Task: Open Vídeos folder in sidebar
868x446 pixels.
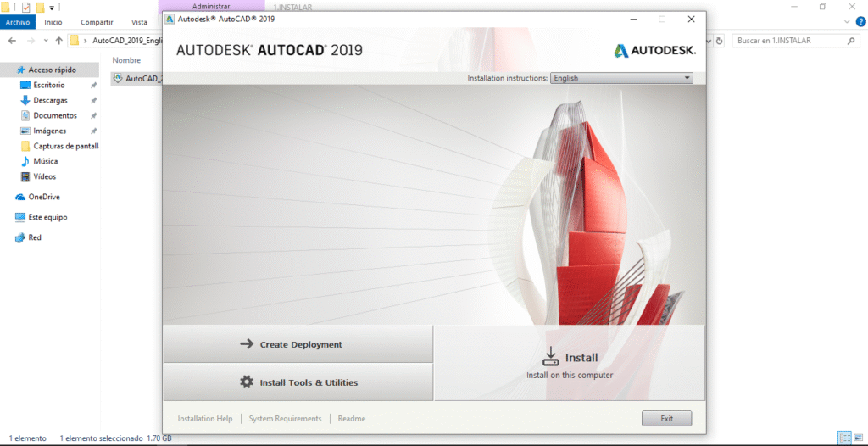Action: (45, 176)
